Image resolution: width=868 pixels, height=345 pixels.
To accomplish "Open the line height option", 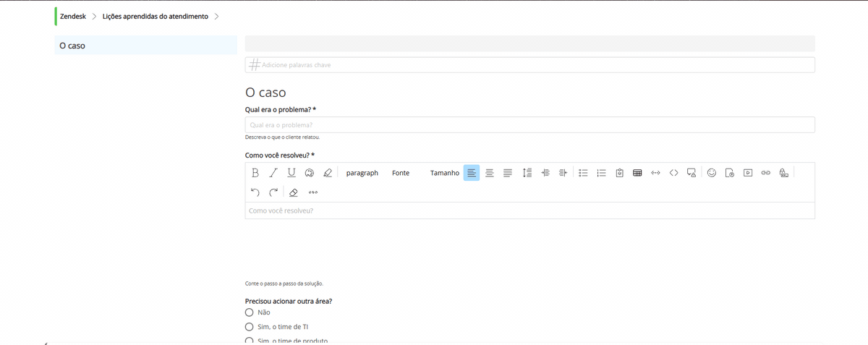I will click(527, 173).
